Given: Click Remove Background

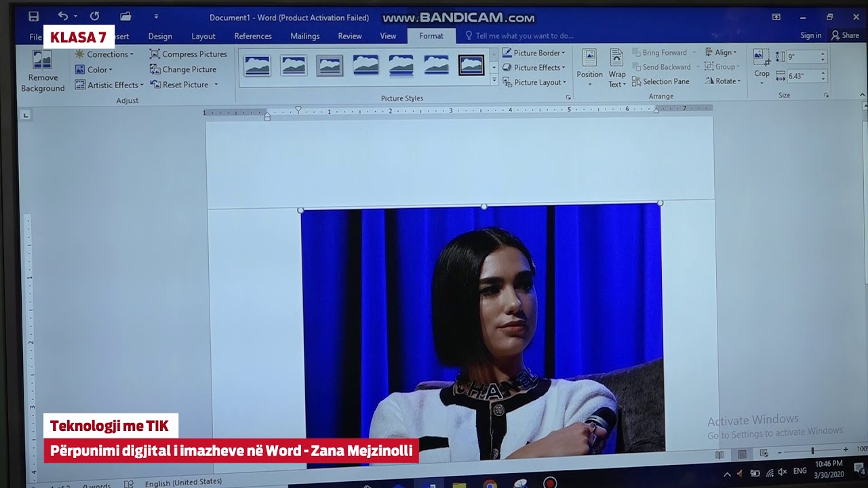Looking at the screenshot, I should (x=42, y=72).
